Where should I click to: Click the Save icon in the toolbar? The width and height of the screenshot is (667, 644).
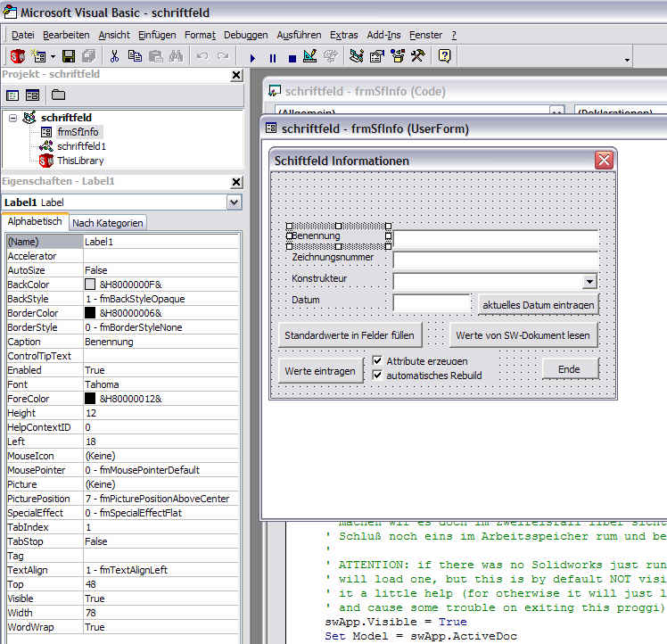point(69,56)
